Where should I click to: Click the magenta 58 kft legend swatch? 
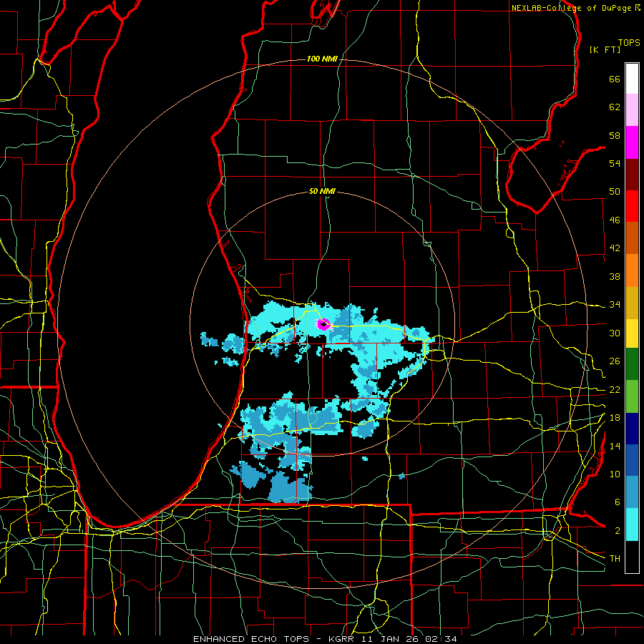pos(632,142)
